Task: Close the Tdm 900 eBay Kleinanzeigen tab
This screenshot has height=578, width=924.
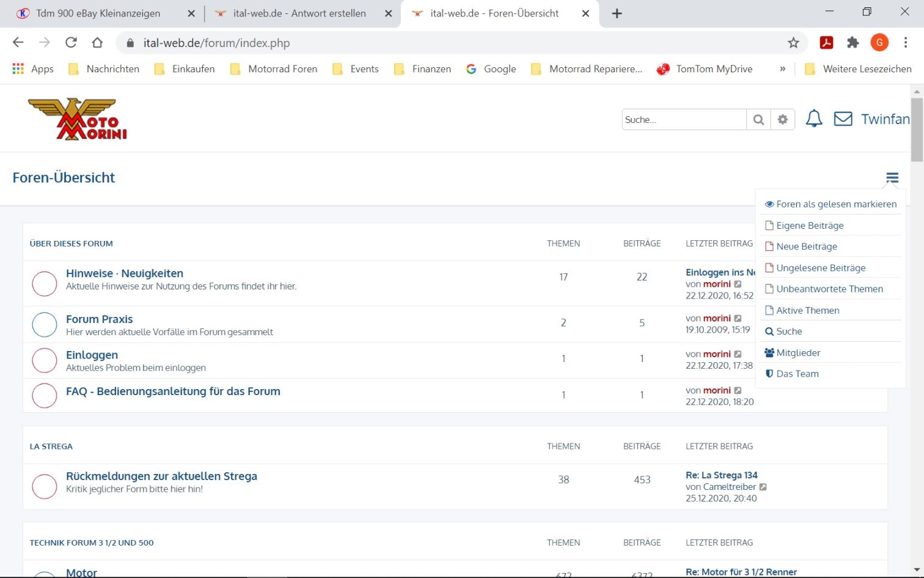Action: (191, 13)
